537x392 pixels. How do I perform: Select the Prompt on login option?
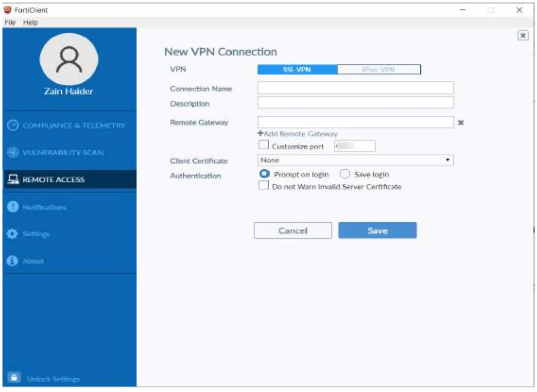pyautogui.click(x=265, y=174)
